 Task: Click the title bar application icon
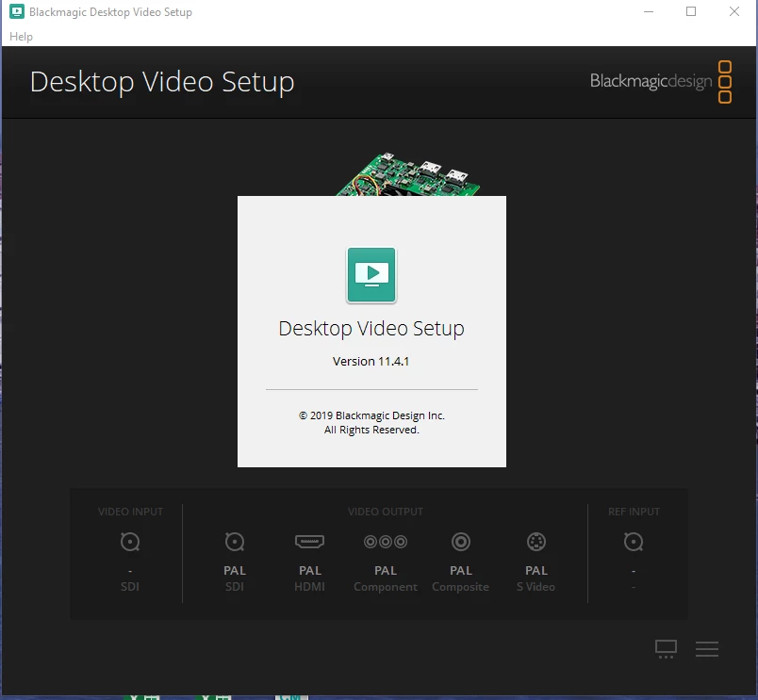[17, 11]
